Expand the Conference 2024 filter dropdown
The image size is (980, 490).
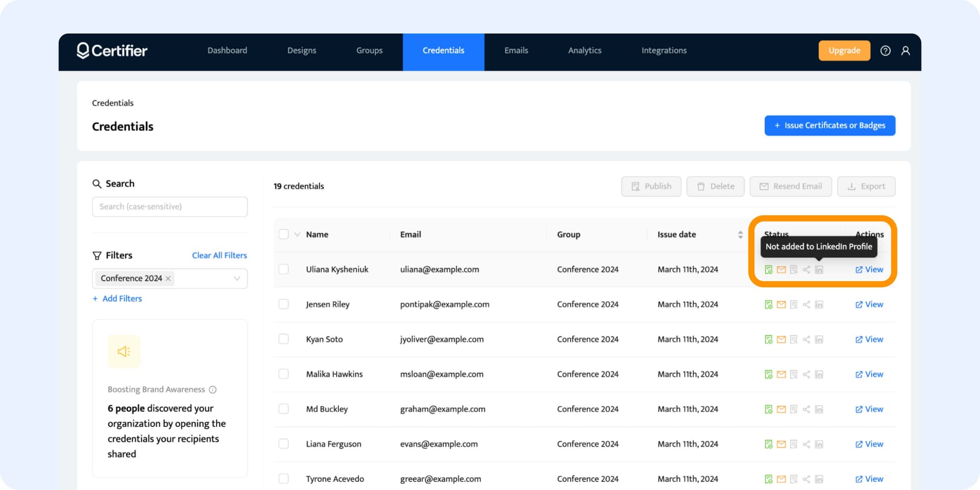click(236, 278)
